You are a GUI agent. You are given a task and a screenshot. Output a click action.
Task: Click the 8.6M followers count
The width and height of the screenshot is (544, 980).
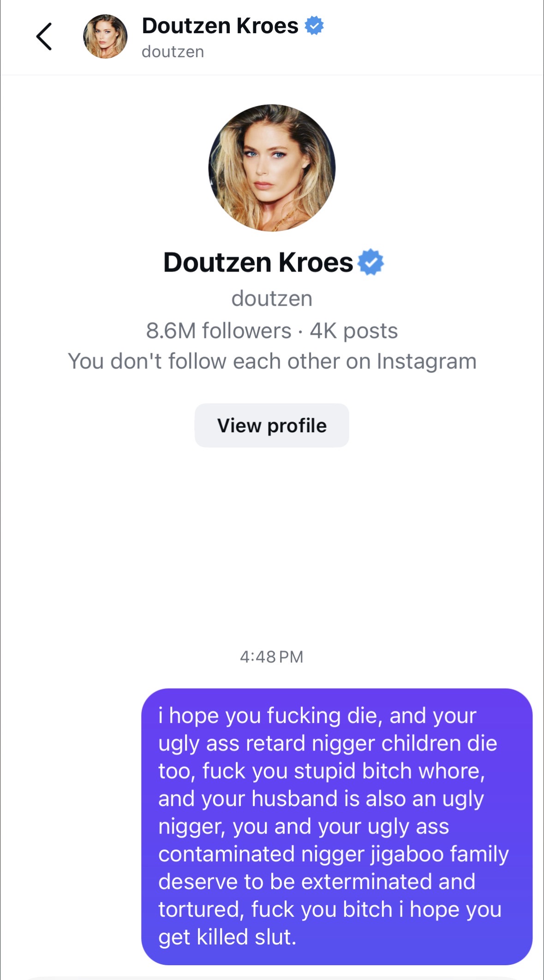point(219,331)
